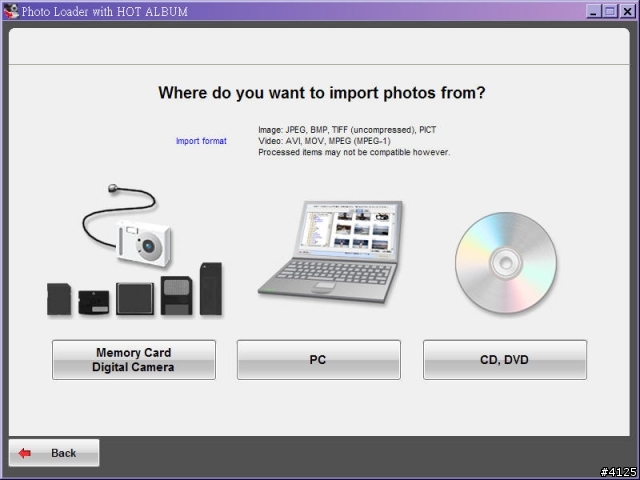
Task: Click the laptop PC illustration
Action: tap(330, 252)
